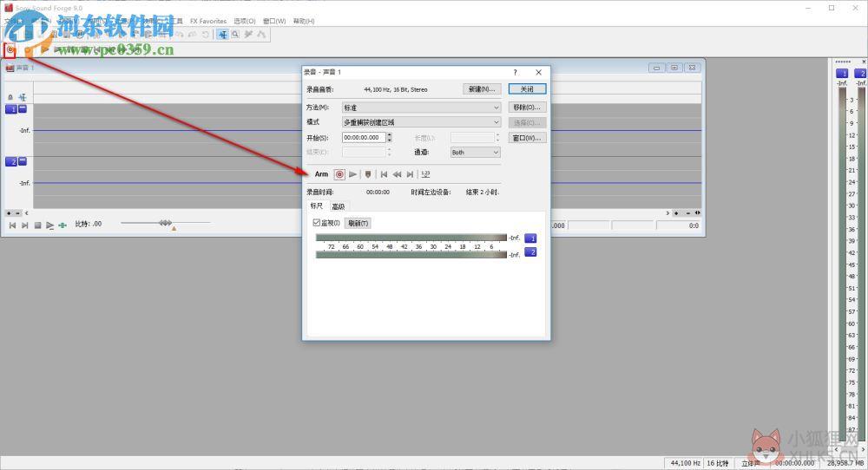
Task: Toggle the 监视 monitor checkbox
Action: tap(317, 223)
